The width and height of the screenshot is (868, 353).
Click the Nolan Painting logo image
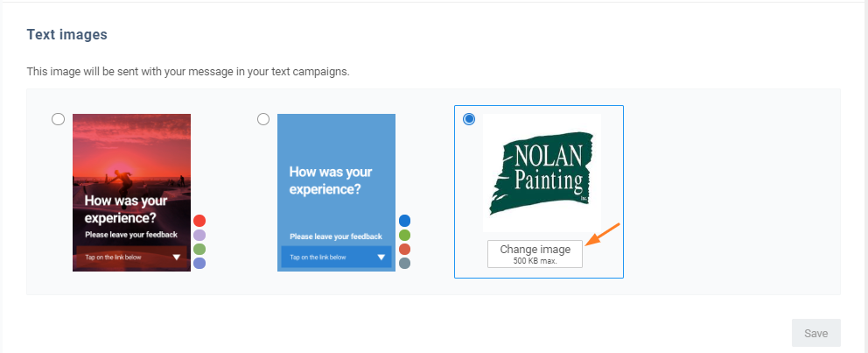(x=542, y=173)
